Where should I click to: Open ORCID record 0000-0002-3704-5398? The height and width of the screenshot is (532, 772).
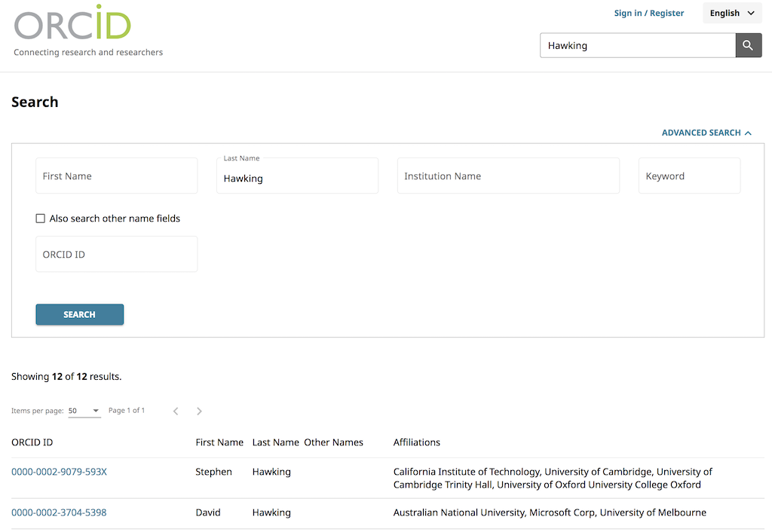(x=59, y=512)
